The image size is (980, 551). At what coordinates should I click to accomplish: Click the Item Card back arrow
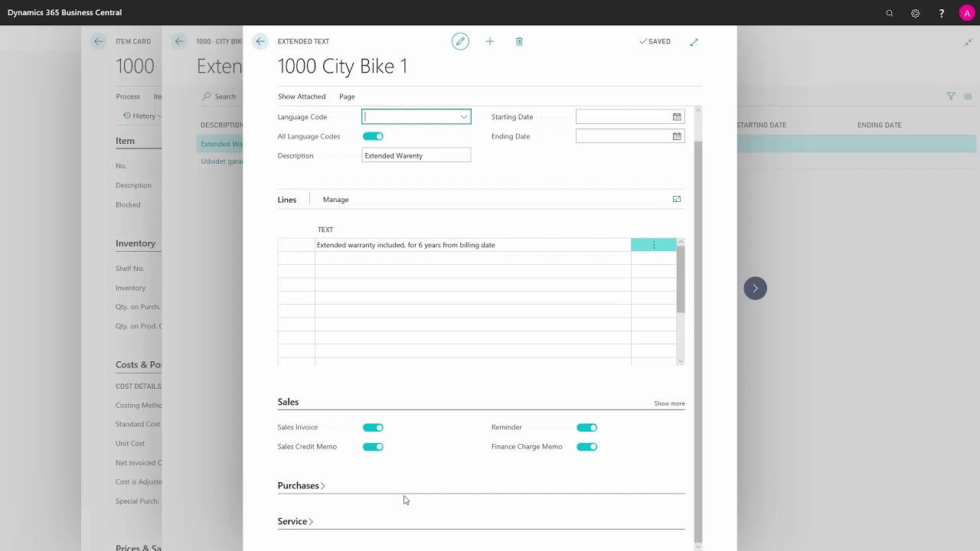pos(98,41)
